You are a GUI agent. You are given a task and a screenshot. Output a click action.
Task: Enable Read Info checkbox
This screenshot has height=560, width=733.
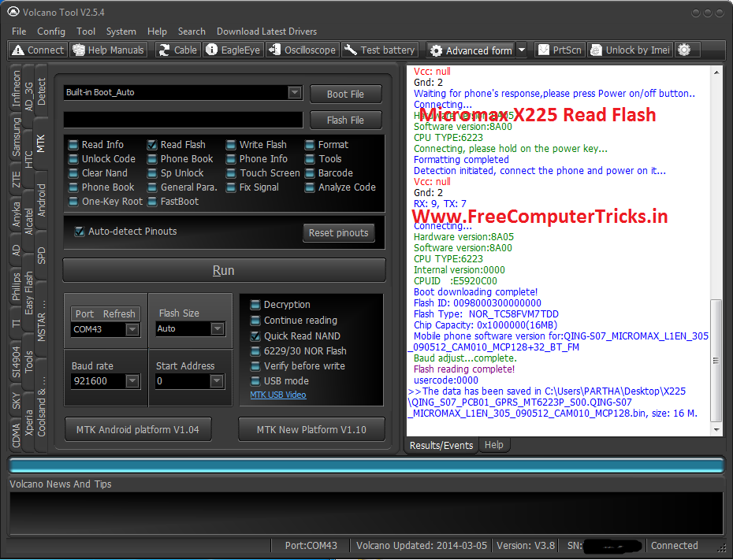pyautogui.click(x=73, y=145)
